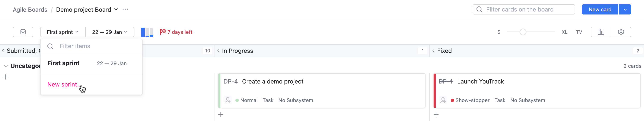Open the board chart report icon

point(600,32)
